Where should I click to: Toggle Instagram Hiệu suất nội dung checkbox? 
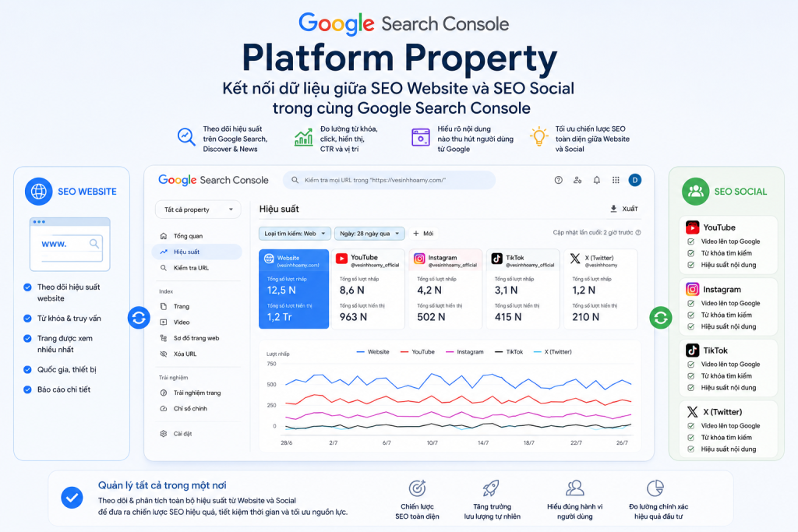(x=690, y=326)
